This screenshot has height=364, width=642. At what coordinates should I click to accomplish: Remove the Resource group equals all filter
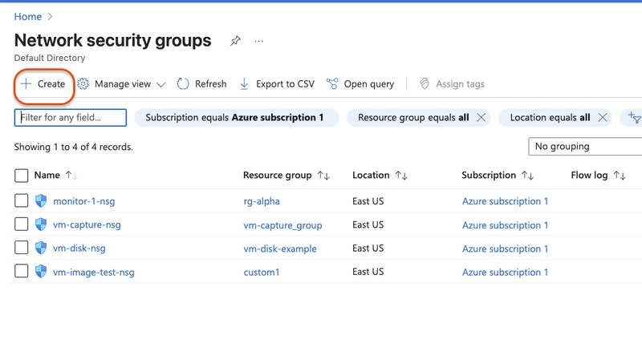(x=481, y=118)
